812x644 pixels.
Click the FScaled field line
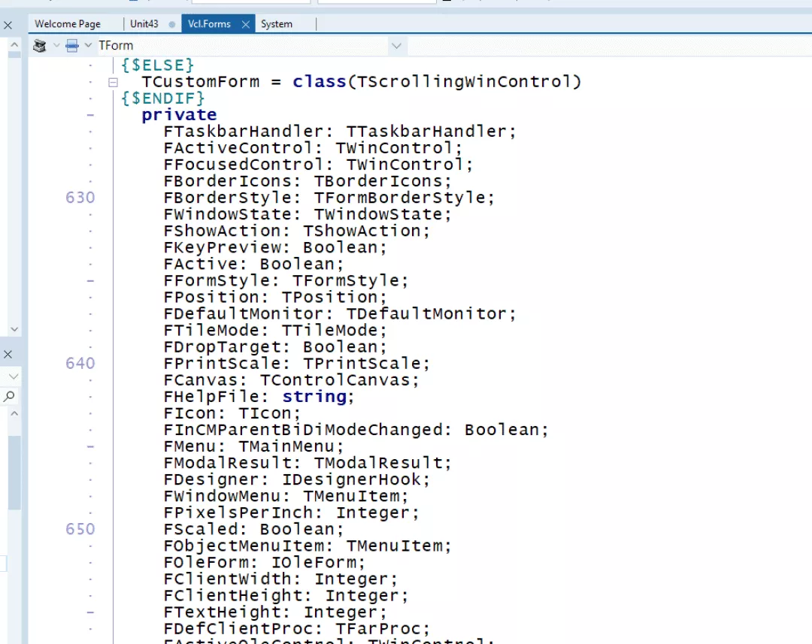click(x=254, y=529)
